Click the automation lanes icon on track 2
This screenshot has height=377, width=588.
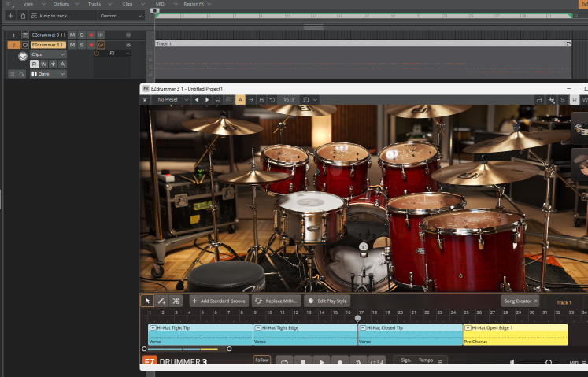point(21,74)
